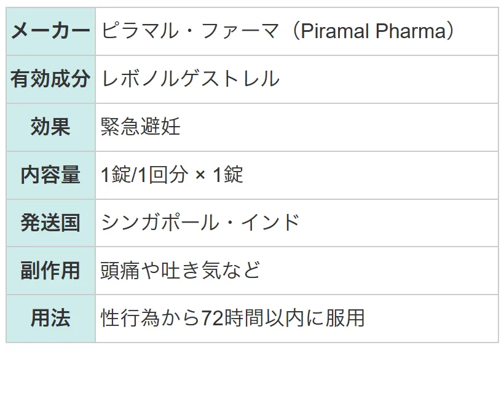
Task: Click the シンガポール・インド cell
Action: coord(297,223)
